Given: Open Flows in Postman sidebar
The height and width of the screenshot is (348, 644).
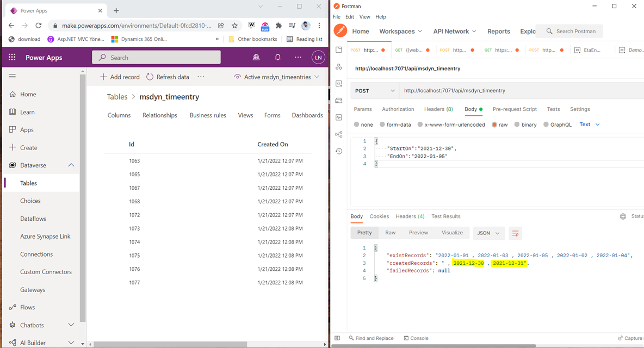Looking at the screenshot, I should 339,134.
